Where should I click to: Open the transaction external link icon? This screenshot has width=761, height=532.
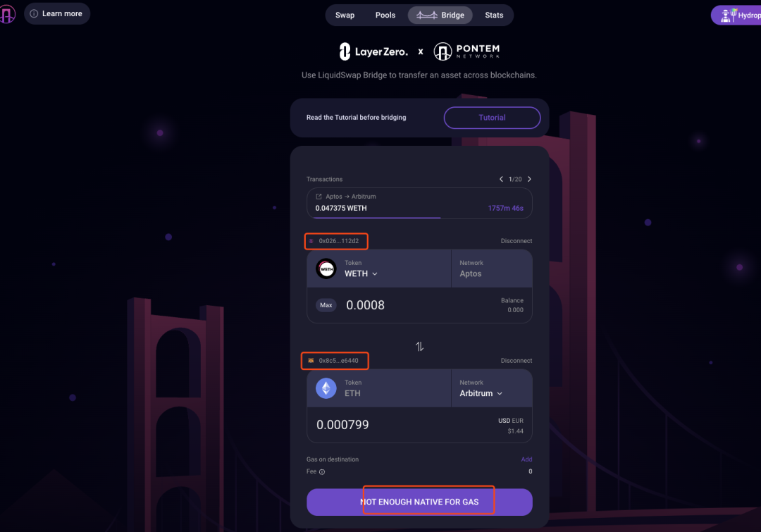tap(319, 197)
